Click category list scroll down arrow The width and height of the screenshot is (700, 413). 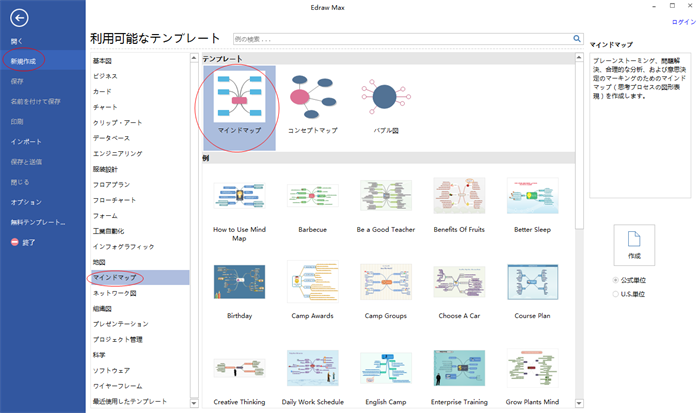pyautogui.click(x=194, y=403)
